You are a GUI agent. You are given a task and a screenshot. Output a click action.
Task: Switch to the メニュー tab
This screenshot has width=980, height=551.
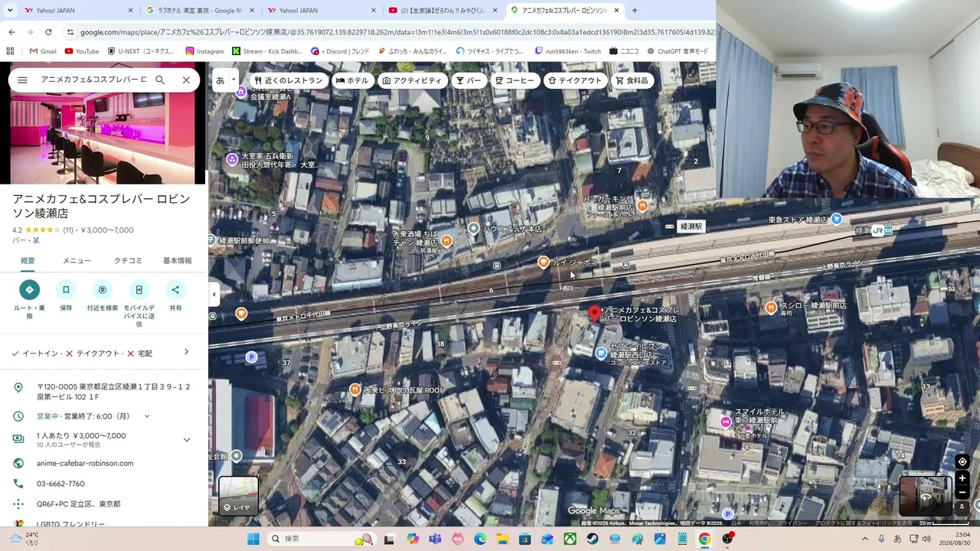click(77, 261)
